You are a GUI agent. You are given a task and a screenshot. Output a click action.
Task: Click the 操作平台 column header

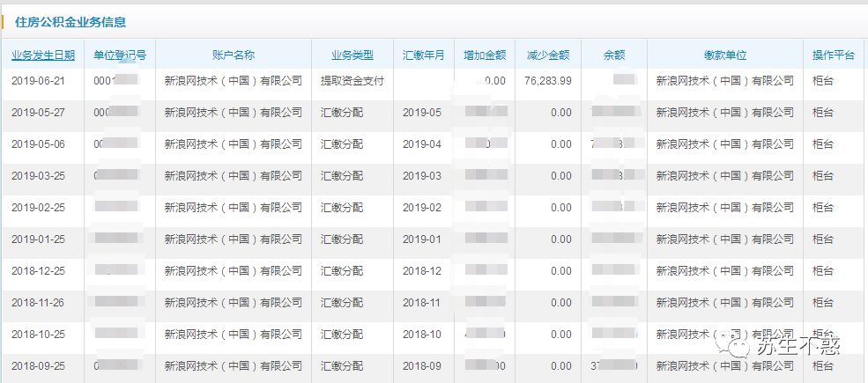[x=833, y=55]
